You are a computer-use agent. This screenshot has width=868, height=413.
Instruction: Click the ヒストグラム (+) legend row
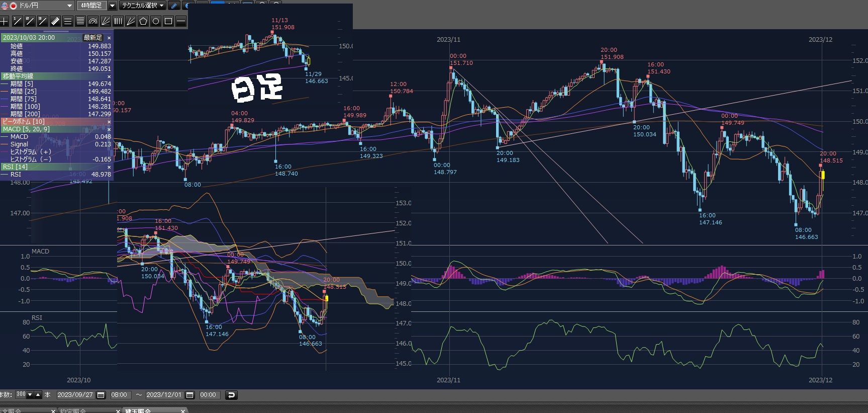pos(56,152)
